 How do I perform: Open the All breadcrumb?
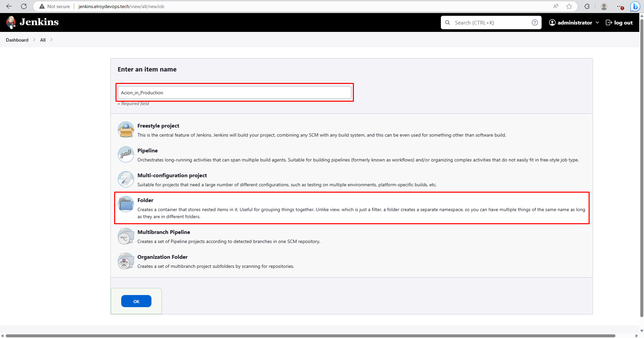click(x=43, y=40)
